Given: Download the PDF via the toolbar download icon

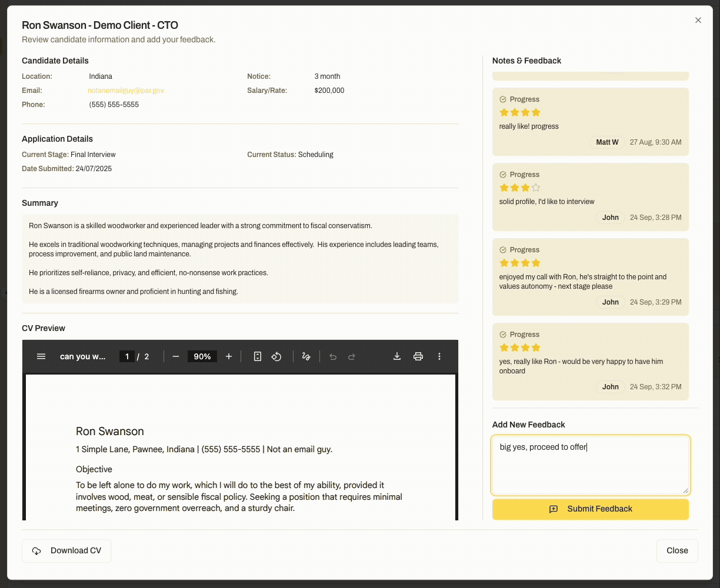Looking at the screenshot, I should [397, 356].
